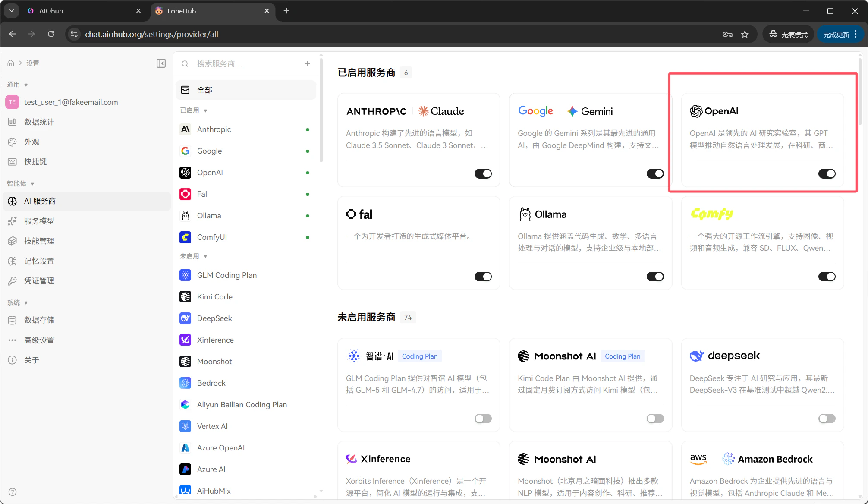Open the Xinference provider card
Image resolution: width=868 pixels, height=504 pixels.
[x=418, y=471]
